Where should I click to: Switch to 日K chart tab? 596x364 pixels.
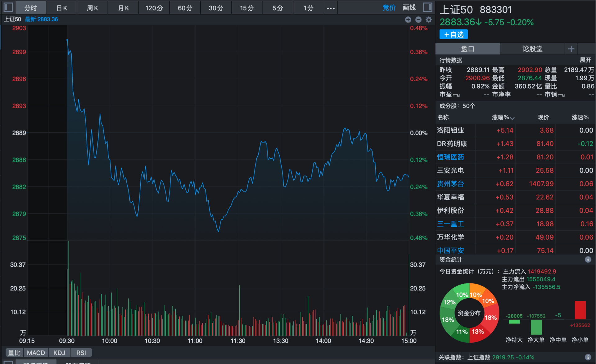click(62, 8)
